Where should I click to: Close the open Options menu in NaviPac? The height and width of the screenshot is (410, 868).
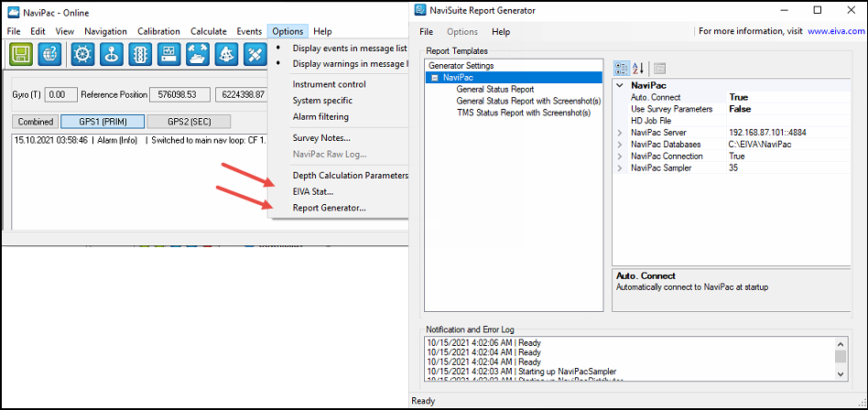[288, 31]
